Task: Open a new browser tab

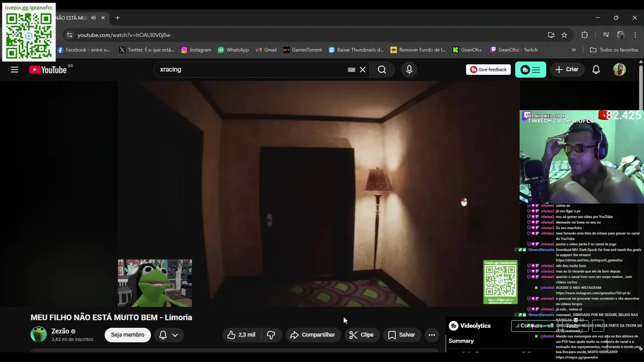Action: pyautogui.click(x=117, y=18)
